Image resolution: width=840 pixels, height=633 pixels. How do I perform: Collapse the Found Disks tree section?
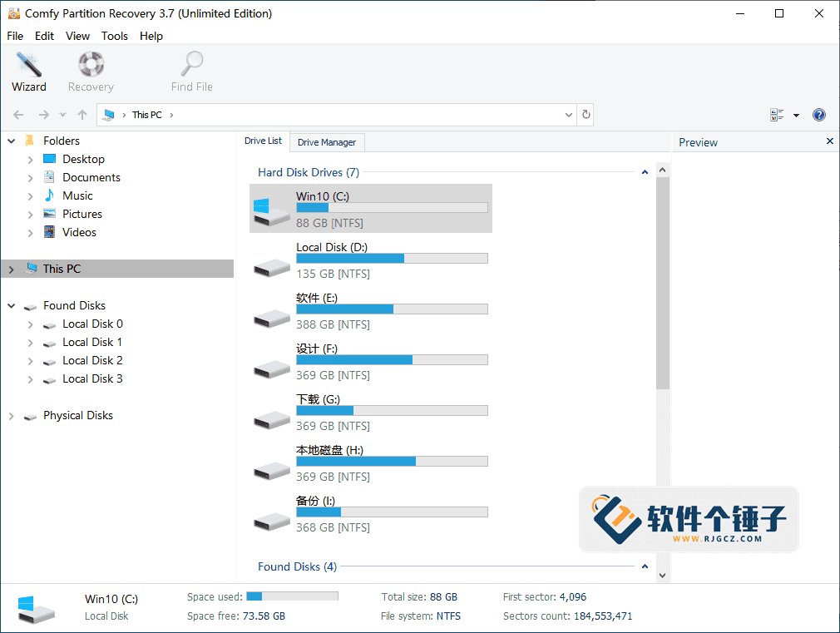click(x=11, y=305)
